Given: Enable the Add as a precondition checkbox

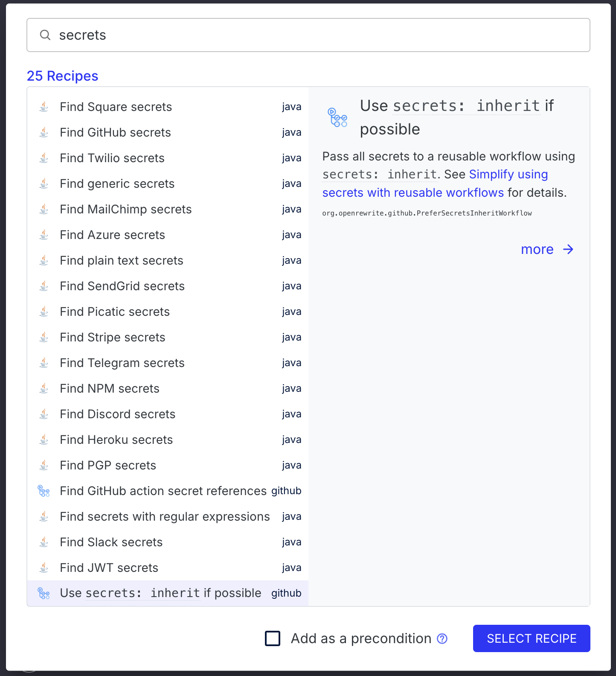Looking at the screenshot, I should click(273, 638).
